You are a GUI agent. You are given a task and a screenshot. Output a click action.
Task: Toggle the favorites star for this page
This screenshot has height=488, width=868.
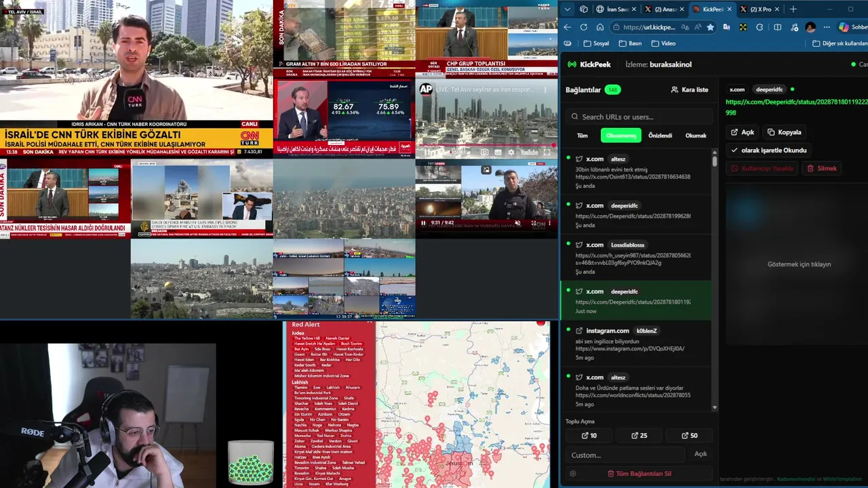(x=710, y=27)
